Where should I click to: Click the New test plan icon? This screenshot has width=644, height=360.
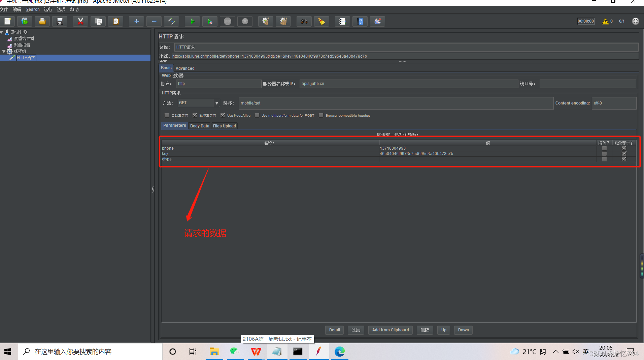(x=7, y=21)
